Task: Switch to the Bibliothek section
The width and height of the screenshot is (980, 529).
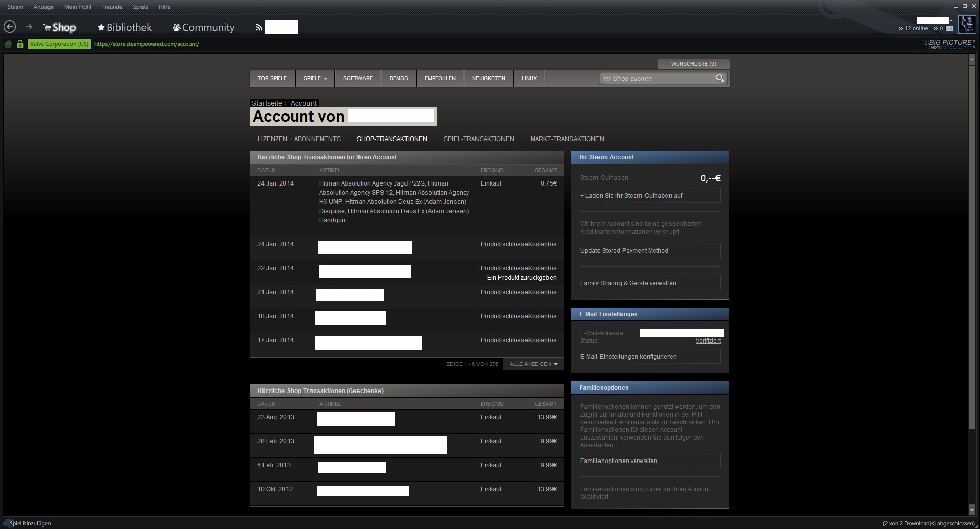Action: [x=125, y=27]
